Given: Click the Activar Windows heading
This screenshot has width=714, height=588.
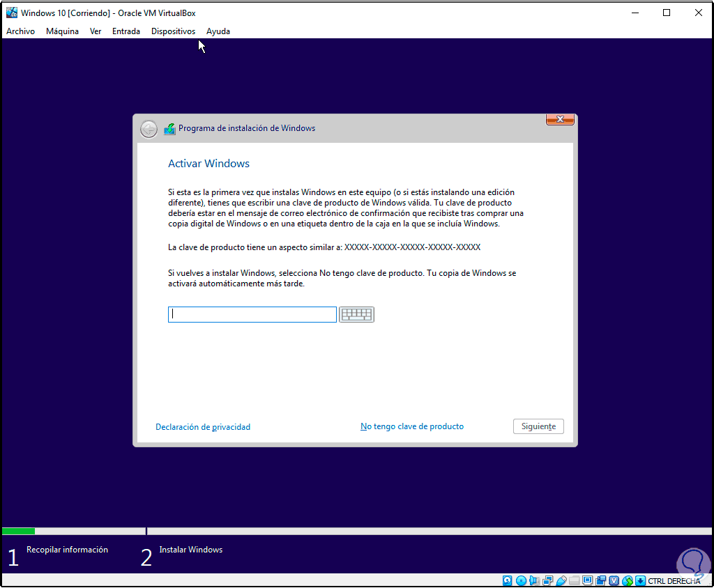Looking at the screenshot, I should click(x=208, y=164).
